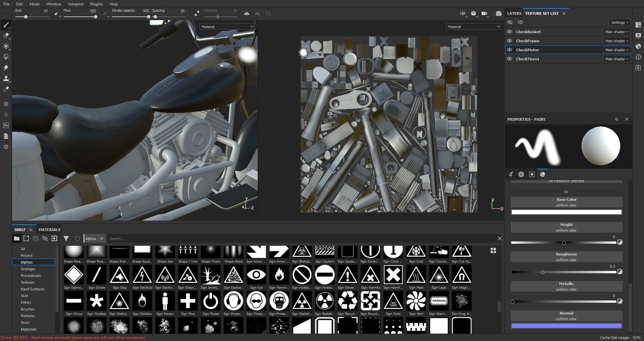Open the screenshot camera icon
The image size is (644, 341).
point(499,13)
